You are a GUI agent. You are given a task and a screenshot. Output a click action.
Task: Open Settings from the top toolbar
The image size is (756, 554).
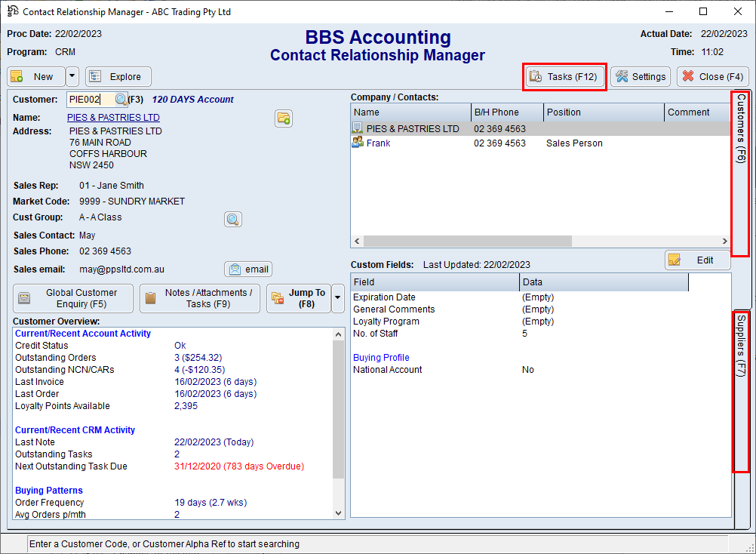click(x=641, y=77)
